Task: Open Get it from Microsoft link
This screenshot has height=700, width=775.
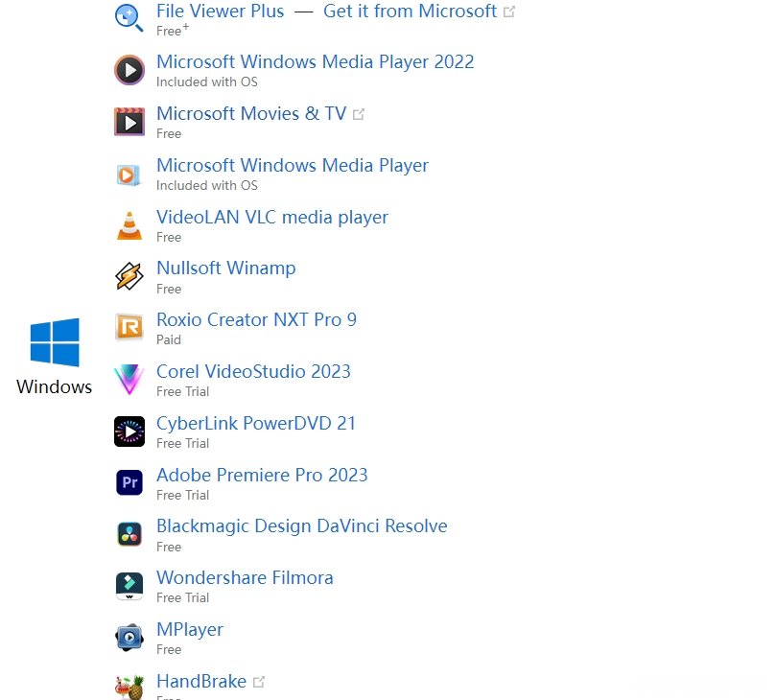Action: point(410,11)
